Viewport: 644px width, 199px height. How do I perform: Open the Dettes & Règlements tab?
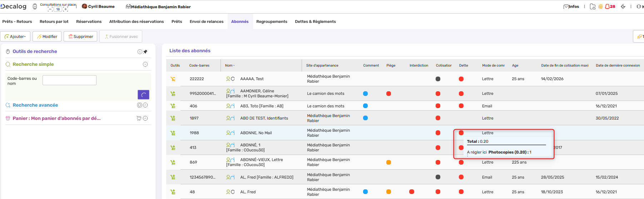point(315,21)
